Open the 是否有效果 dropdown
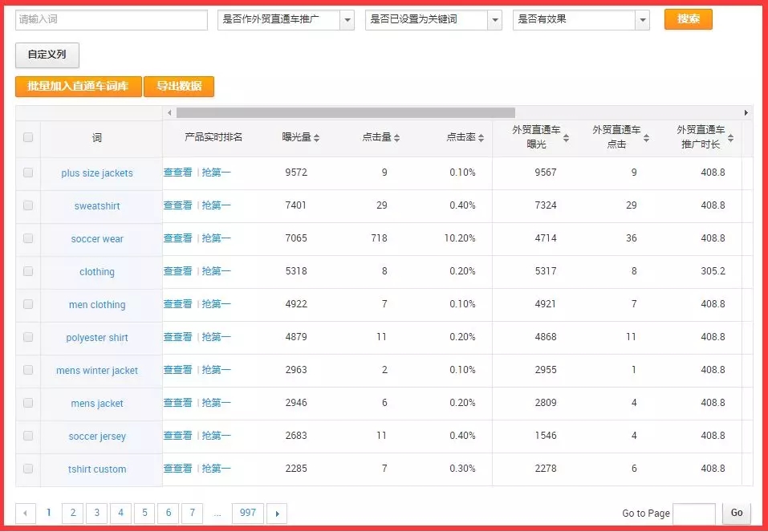 581,20
